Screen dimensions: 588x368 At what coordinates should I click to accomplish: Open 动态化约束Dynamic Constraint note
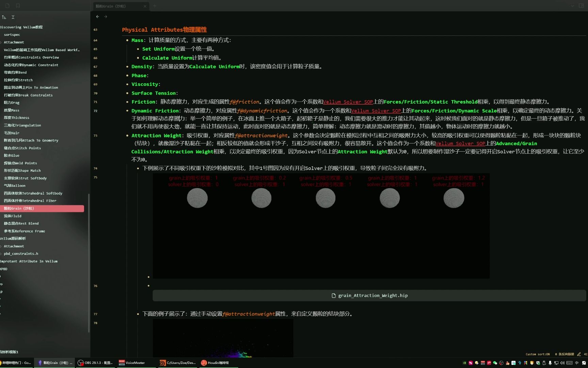31,65
